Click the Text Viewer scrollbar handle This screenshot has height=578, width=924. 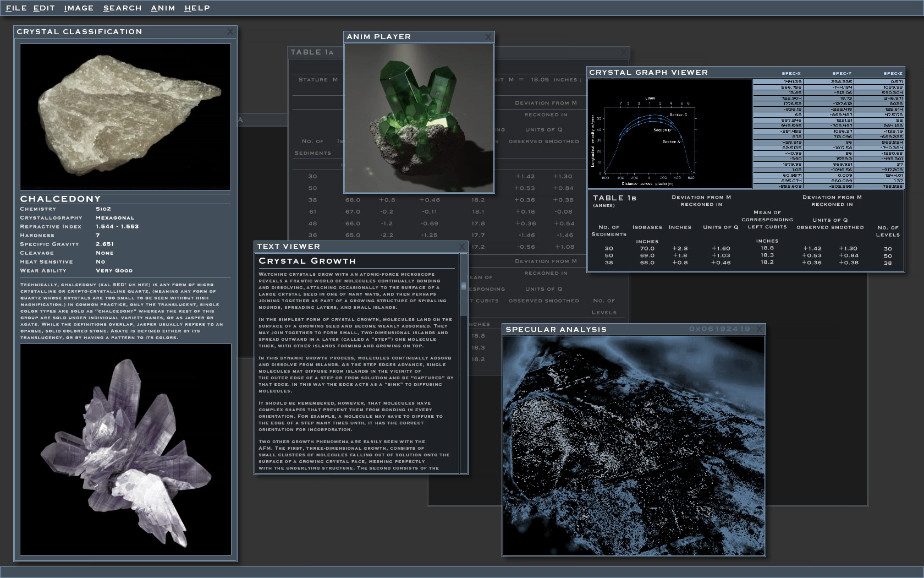pyautogui.click(x=464, y=286)
